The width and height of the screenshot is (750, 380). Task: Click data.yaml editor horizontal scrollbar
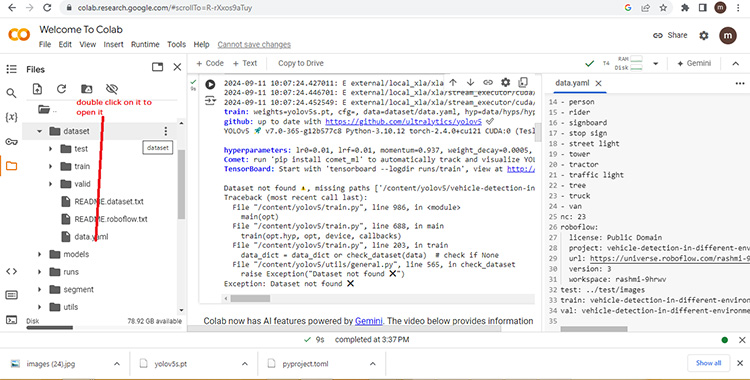pyautogui.click(x=593, y=329)
